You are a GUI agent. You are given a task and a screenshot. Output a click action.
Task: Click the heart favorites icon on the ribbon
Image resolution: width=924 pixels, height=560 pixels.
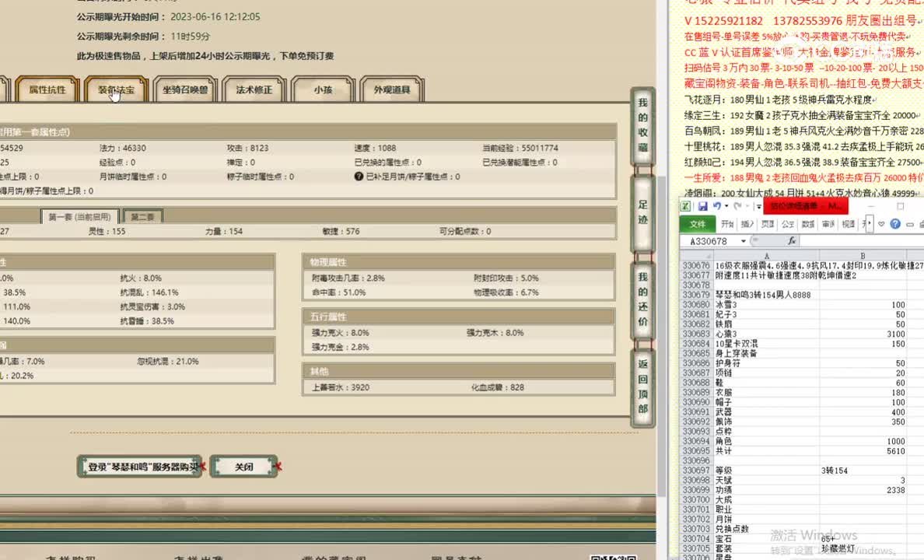pyautogui.click(x=881, y=224)
